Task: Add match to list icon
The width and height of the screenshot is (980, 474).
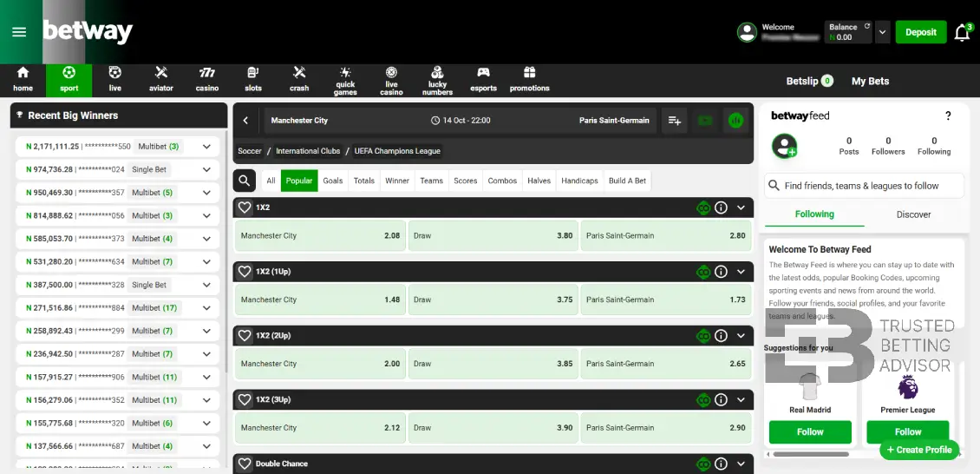Action: (x=675, y=120)
